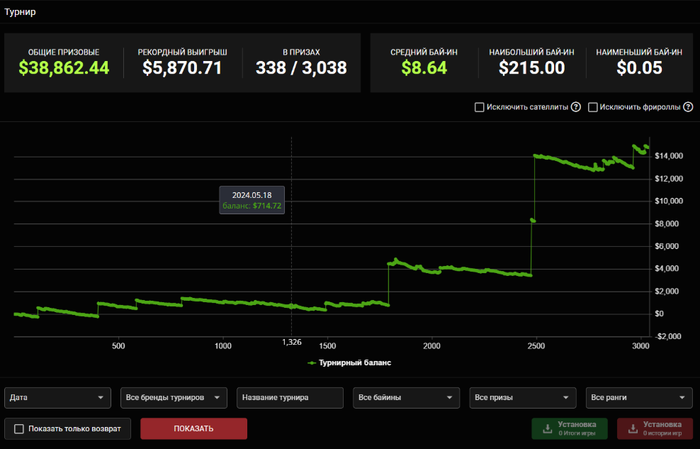This screenshot has width=700, height=449.
Task: Click the Турнир section heading
Action: 20,12
